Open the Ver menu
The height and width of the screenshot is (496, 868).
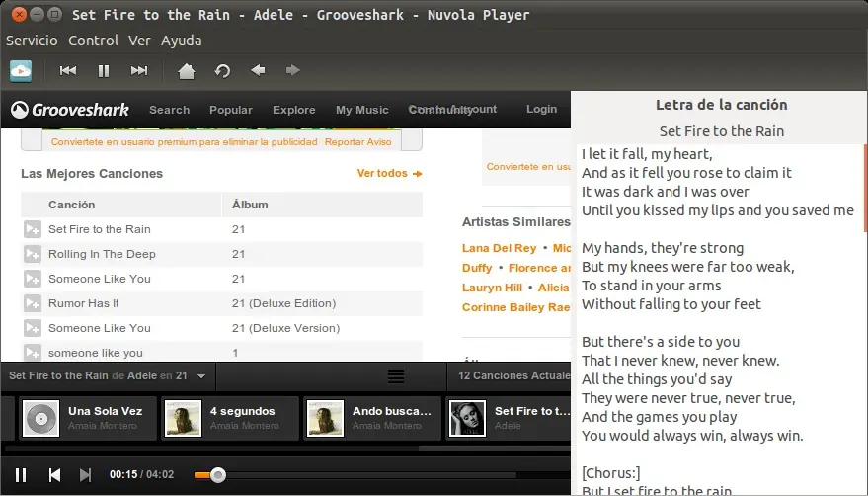tap(139, 41)
